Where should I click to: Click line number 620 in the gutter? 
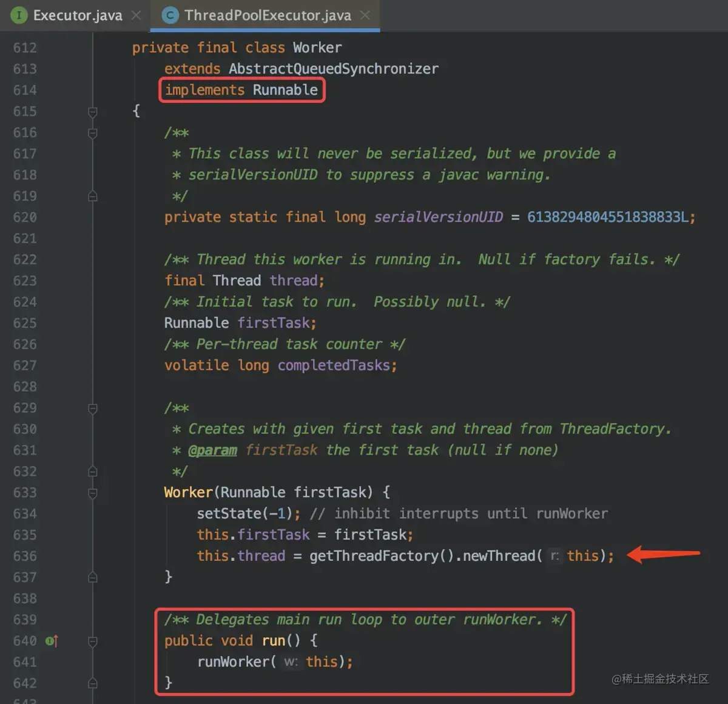click(25, 217)
